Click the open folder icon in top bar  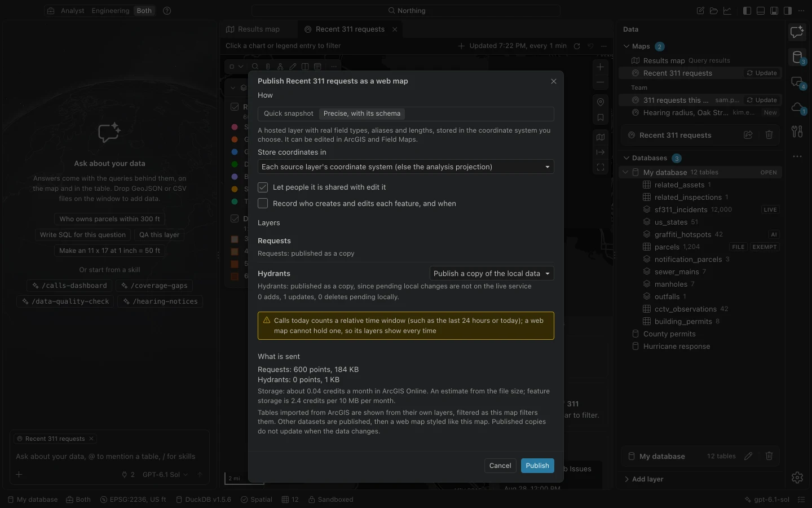[x=714, y=11]
